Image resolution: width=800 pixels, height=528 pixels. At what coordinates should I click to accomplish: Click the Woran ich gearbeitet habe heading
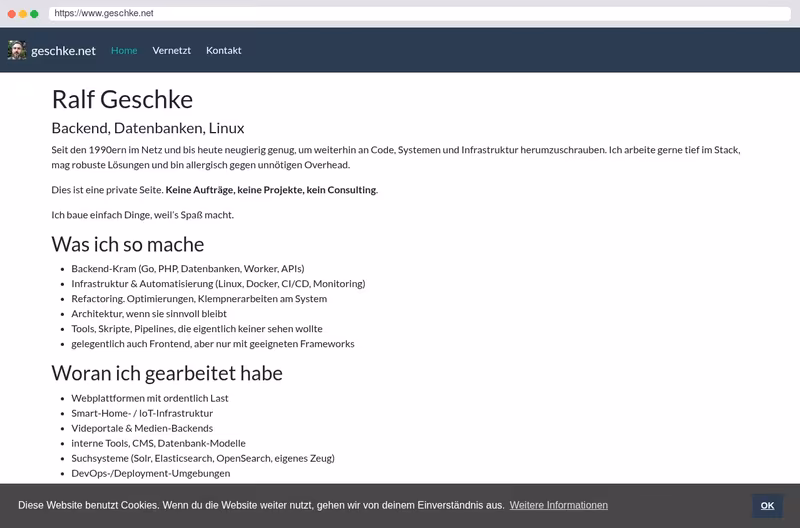pos(167,373)
